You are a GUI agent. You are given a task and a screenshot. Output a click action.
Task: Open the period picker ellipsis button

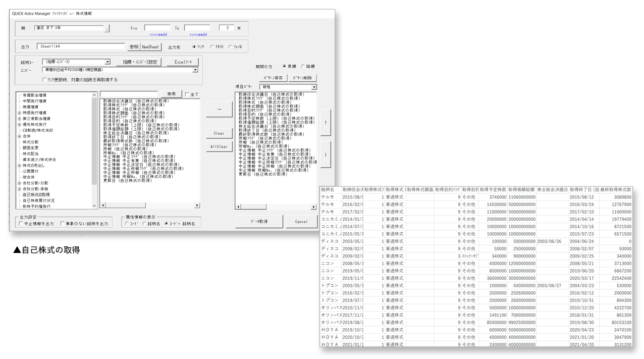tap(106, 29)
